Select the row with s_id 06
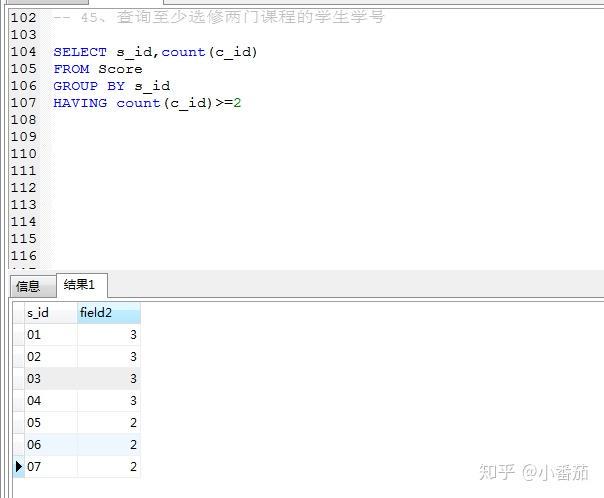This screenshot has width=604, height=498. pos(77,444)
